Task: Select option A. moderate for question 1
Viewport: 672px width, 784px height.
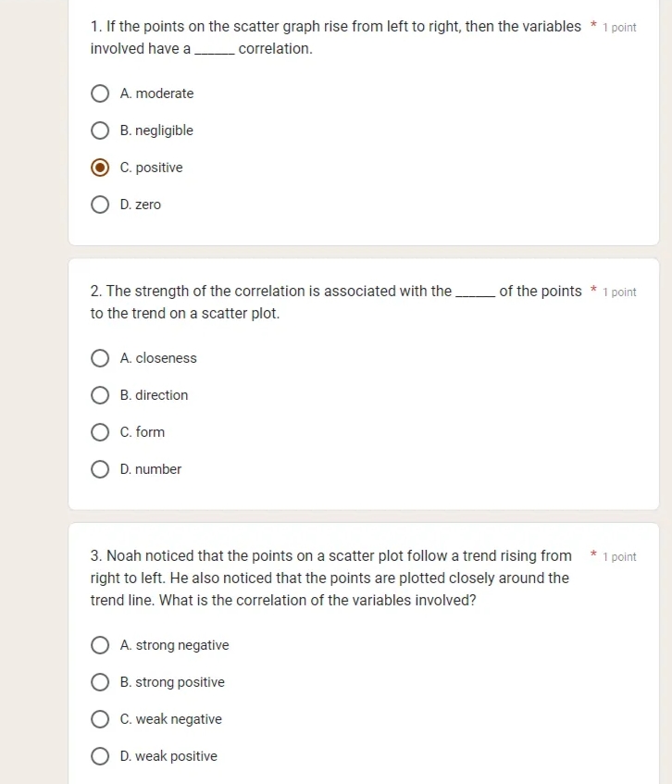Action: pyautogui.click(x=100, y=93)
